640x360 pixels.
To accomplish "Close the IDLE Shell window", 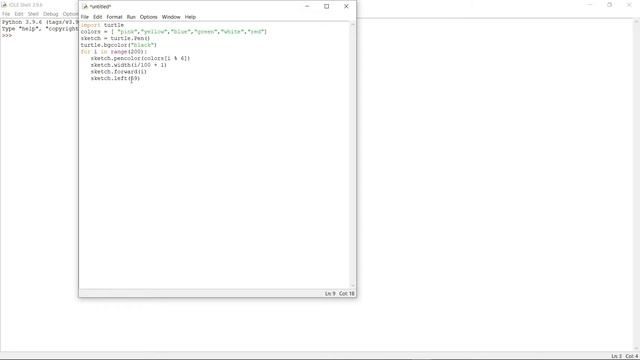I will point(629,4).
